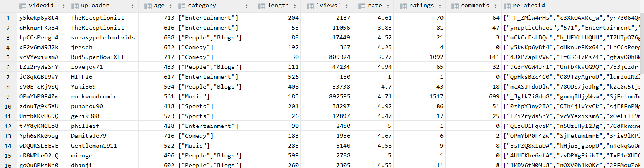The width and height of the screenshot is (644, 168).
Task: Click uploader cell lovejoy71
Action: [x=87, y=67]
